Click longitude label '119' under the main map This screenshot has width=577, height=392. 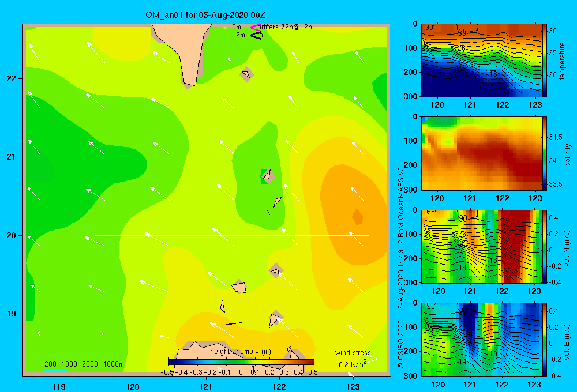coord(59,386)
